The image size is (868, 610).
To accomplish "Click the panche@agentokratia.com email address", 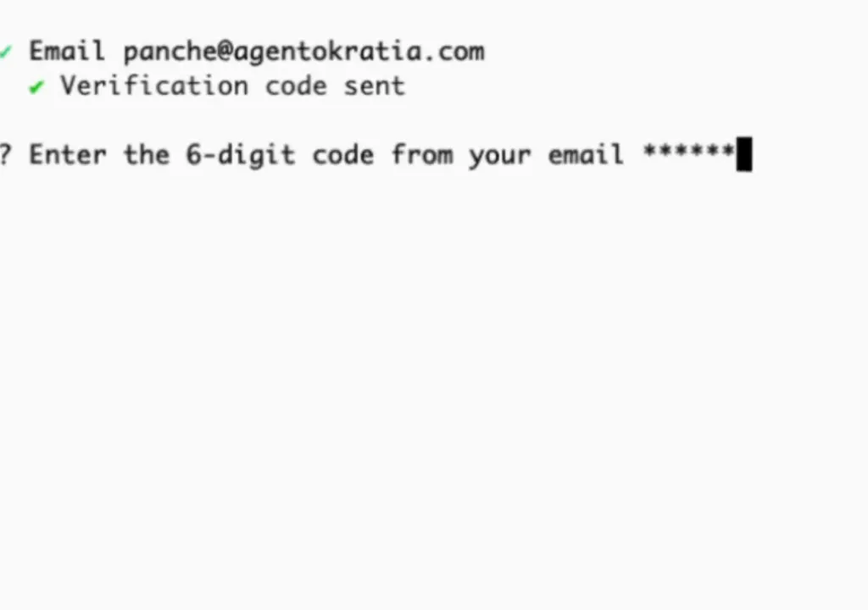I will 304,53.
